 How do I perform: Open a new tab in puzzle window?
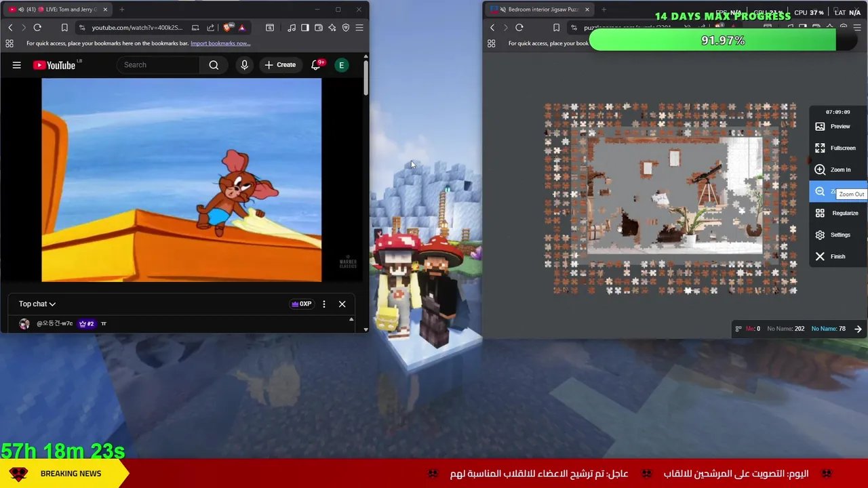[604, 9]
